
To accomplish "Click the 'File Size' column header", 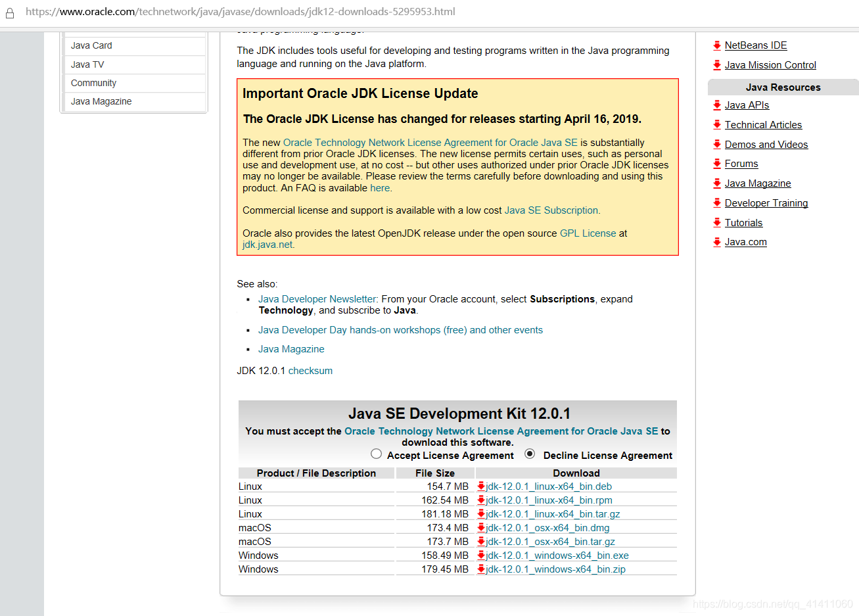I will point(435,473).
